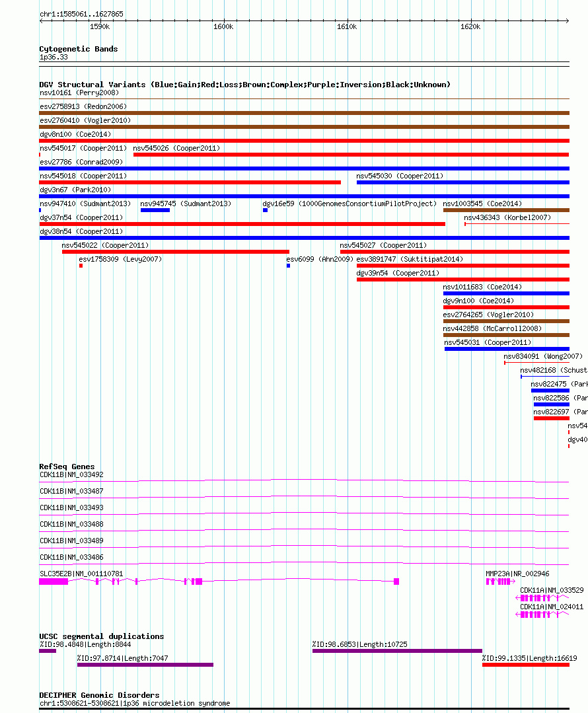Click the dgv37n54 (Cooper2011) variant label
The width and height of the screenshot is (588, 713).
coord(81,218)
